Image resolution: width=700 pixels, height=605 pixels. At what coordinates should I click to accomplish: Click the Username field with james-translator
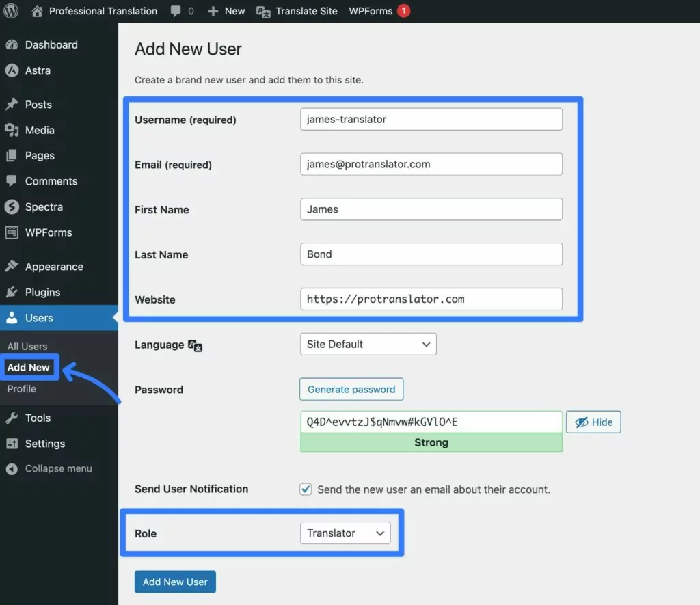431,119
